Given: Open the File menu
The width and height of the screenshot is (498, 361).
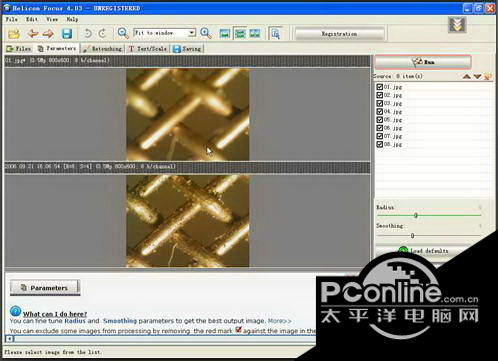Looking at the screenshot, I should [12, 19].
